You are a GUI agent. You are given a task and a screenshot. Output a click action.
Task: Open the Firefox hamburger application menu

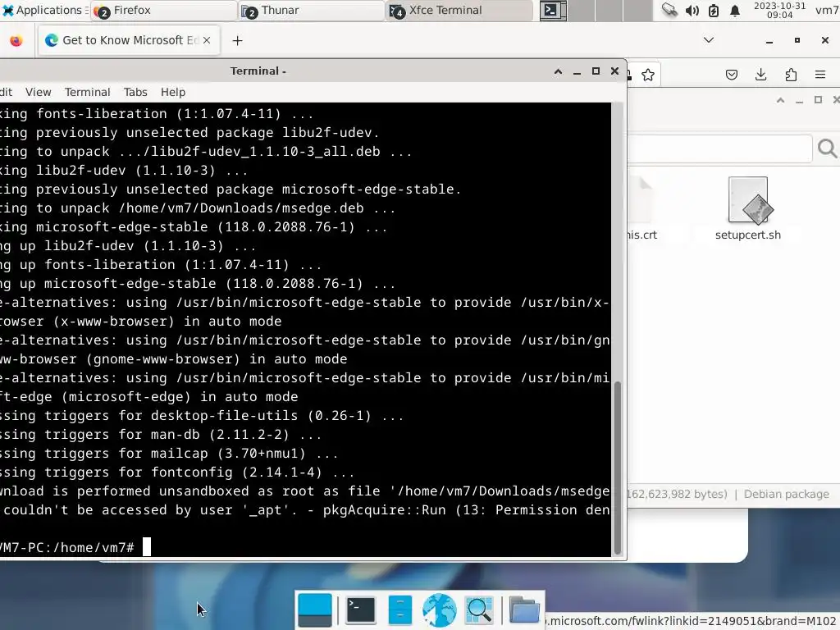pyautogui.click(x=820, y=75)
